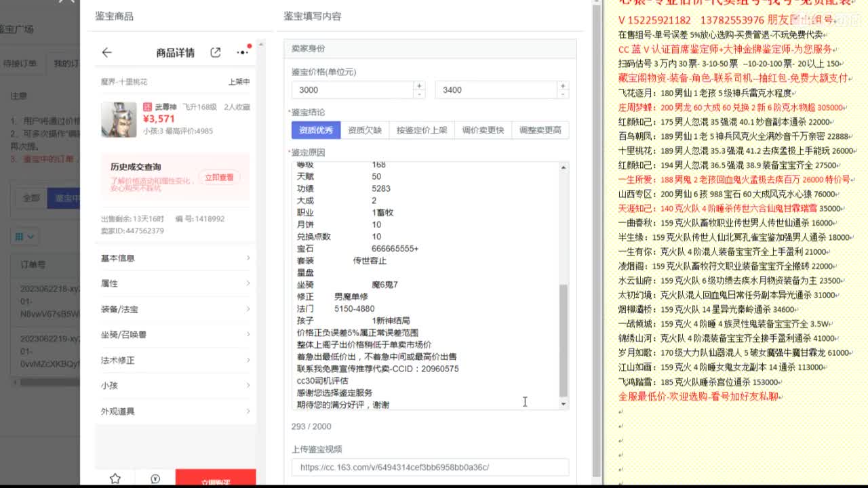
Task: Click the 宝石 666665555+ line in textarea
Action: click(x=358, y=249)
